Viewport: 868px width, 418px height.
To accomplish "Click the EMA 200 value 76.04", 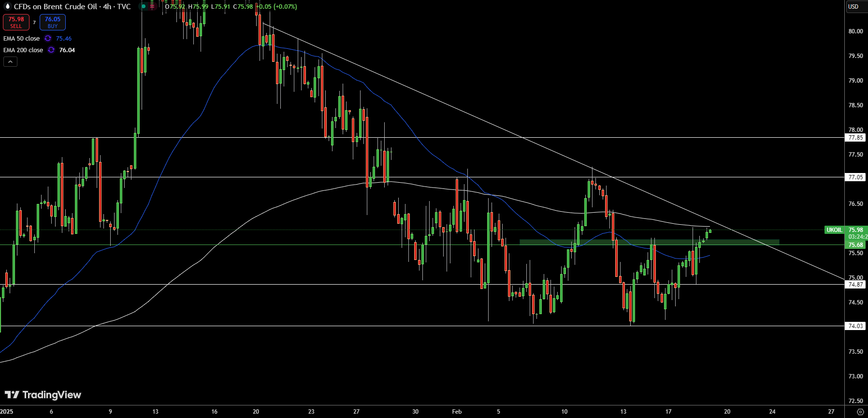I will 67,50.
